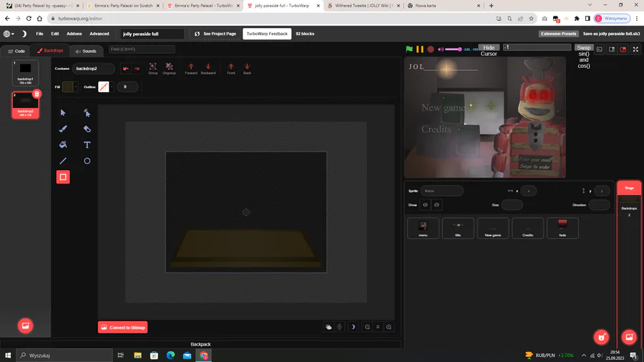Select the Text tool
Image resolution: width=644 pixels, height=362 pixels.
(87, 145)
